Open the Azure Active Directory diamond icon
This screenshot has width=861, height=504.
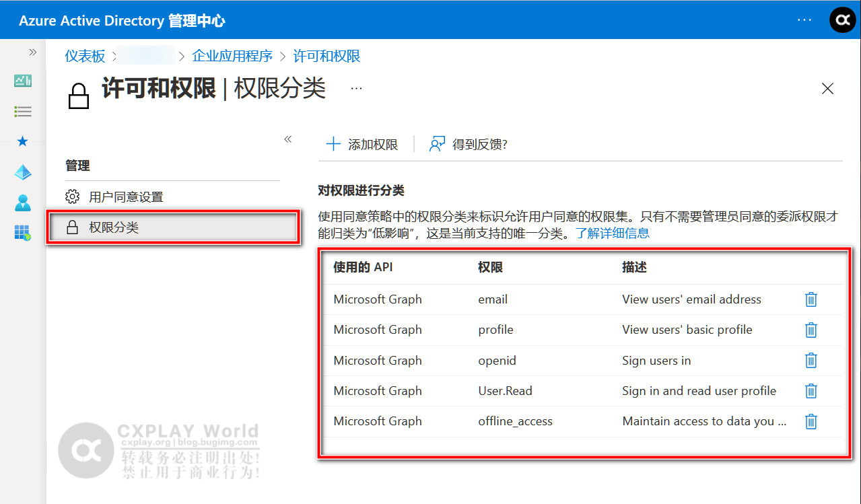coord(23,172)
